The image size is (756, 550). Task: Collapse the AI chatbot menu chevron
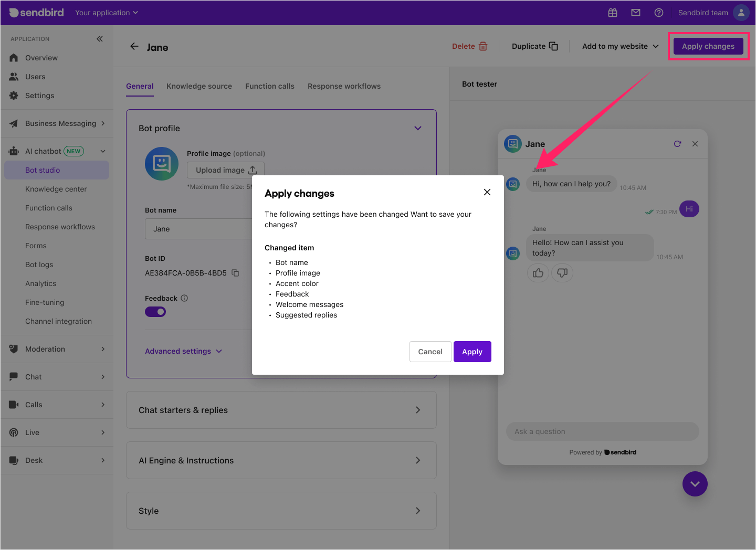pyautogui.click(x=103, y=151)
